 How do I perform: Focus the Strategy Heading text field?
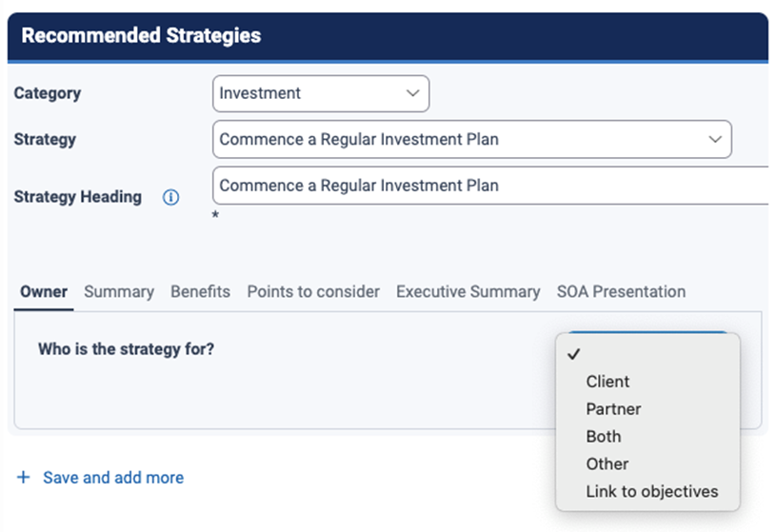(x=490, y=186)
